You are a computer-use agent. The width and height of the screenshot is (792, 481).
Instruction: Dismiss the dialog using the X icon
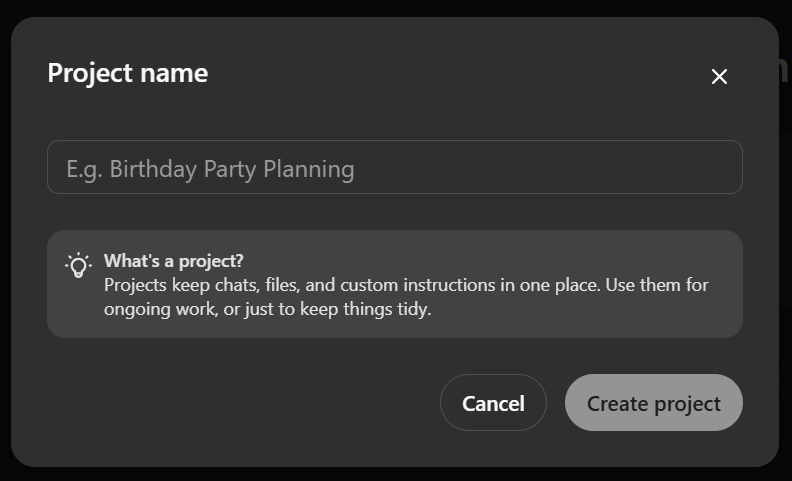pos(719,77)
